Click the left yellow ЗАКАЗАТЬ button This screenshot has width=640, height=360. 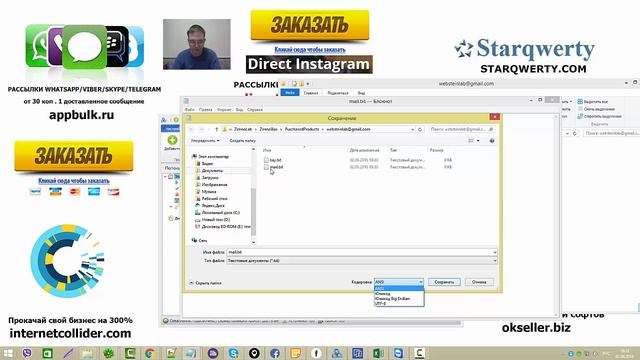pos(74,156)
